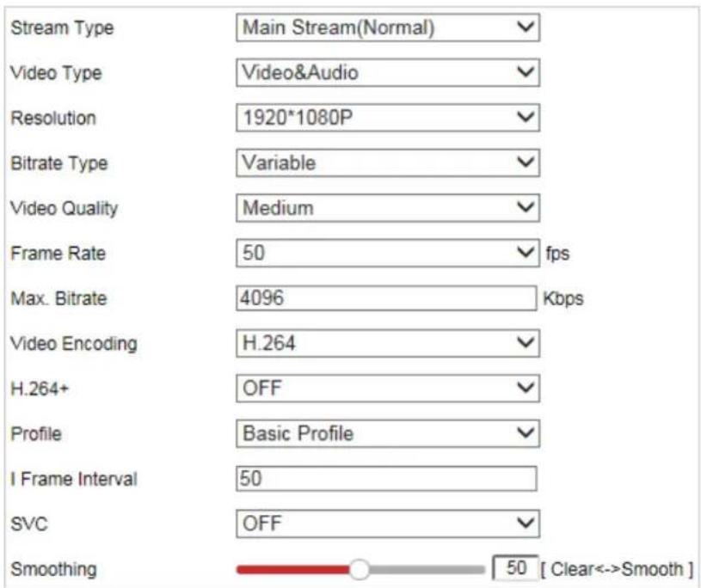Screen dimensions: 701x588
Task: Open the Video Type dropdown
Action: pos(388,73)
